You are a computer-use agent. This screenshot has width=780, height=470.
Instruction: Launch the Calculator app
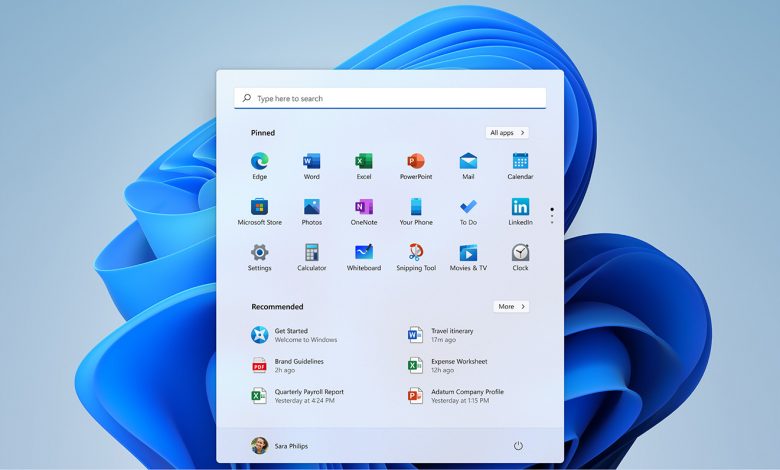tap(311, 253)
